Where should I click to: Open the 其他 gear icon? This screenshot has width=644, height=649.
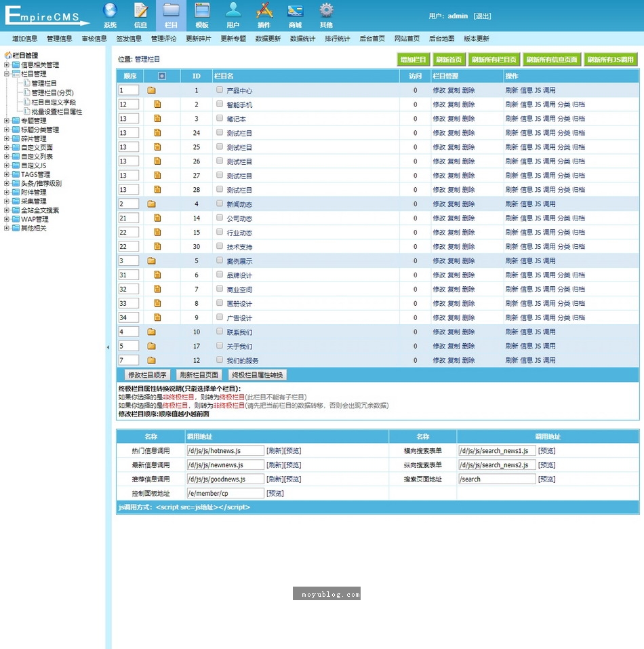(326, 15)
